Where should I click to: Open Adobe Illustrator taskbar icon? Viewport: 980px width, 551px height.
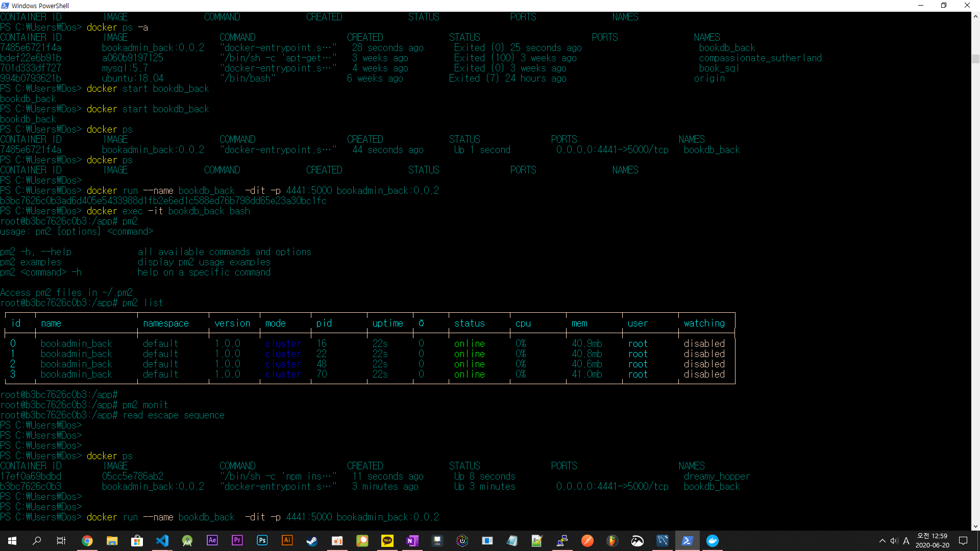287,541
